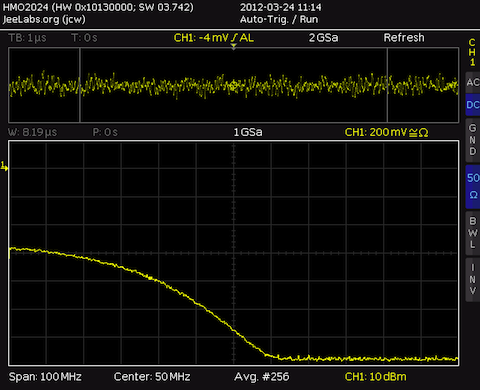
Task: Click the CH1: -4mV trigger level readout
Action: pyautogui.click(x=201, y=38)
